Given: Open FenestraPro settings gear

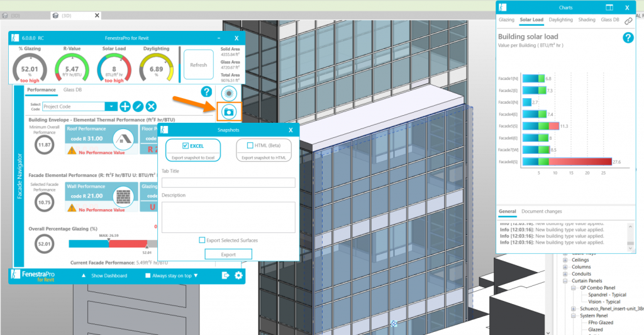Looking at the screenshot, I should tap(238, 275).
